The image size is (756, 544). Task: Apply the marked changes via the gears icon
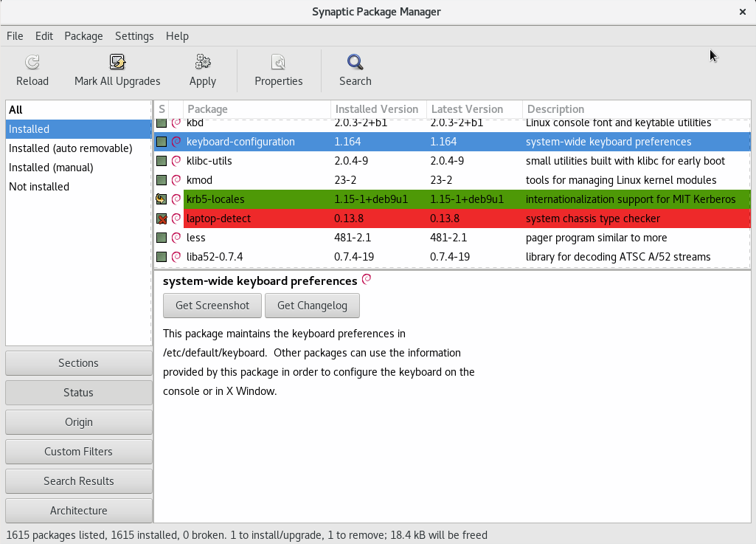[x=203, y=62]
